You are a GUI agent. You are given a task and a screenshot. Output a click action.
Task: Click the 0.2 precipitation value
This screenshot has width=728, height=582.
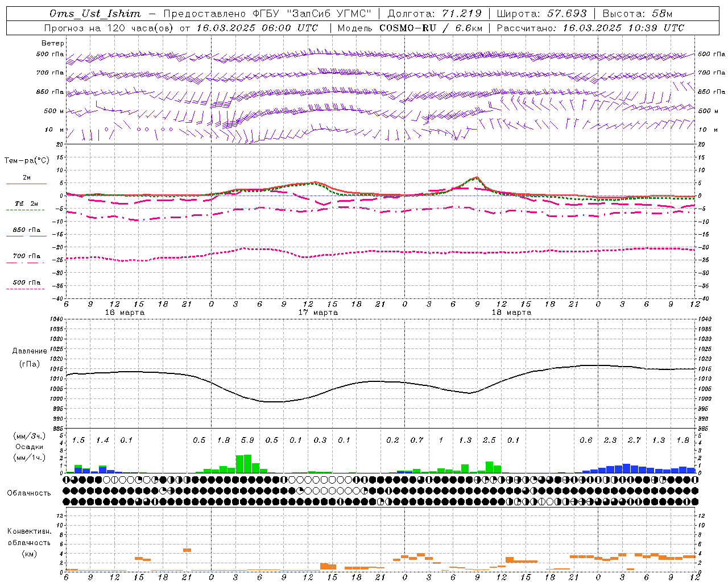click(392, 440)
